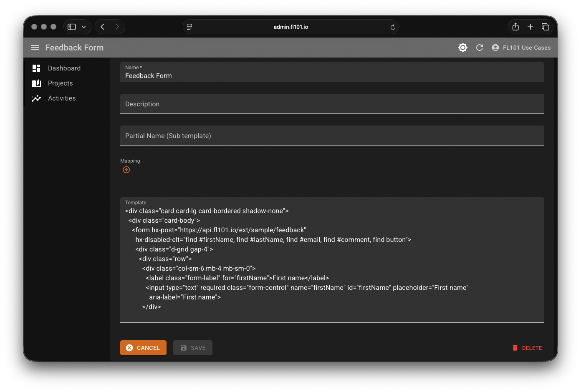Go to Dashboard in sidebar
The image size is (581, 392).
[x=64, y=68]
